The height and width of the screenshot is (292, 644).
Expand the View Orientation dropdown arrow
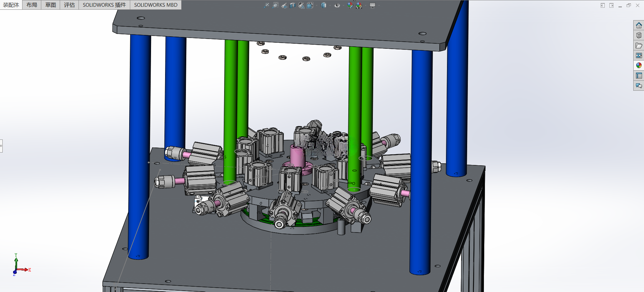point(316,6)
